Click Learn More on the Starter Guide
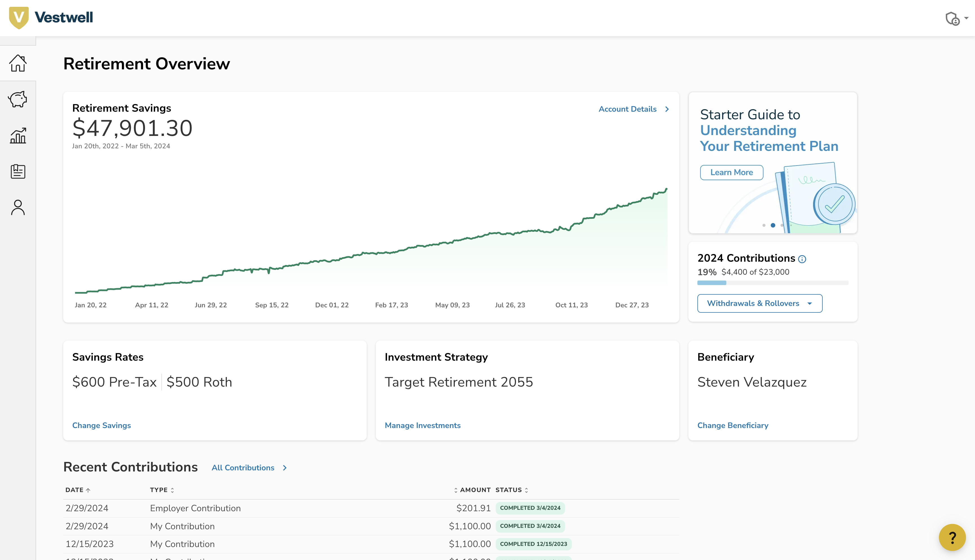Image resolution: width=975 pixels, height=560 pixels. 731,172
